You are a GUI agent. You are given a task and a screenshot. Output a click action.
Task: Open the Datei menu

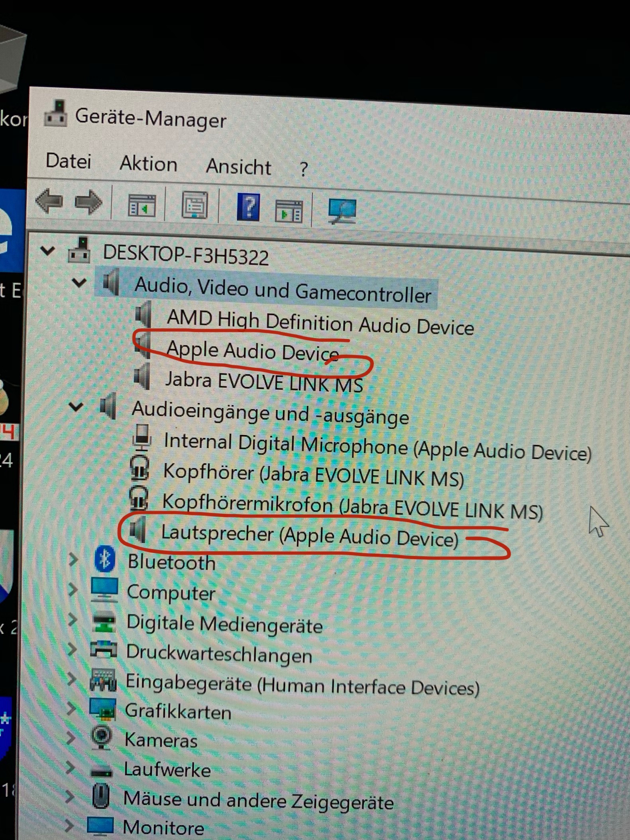pyautogui.click(x=69, y=161)
